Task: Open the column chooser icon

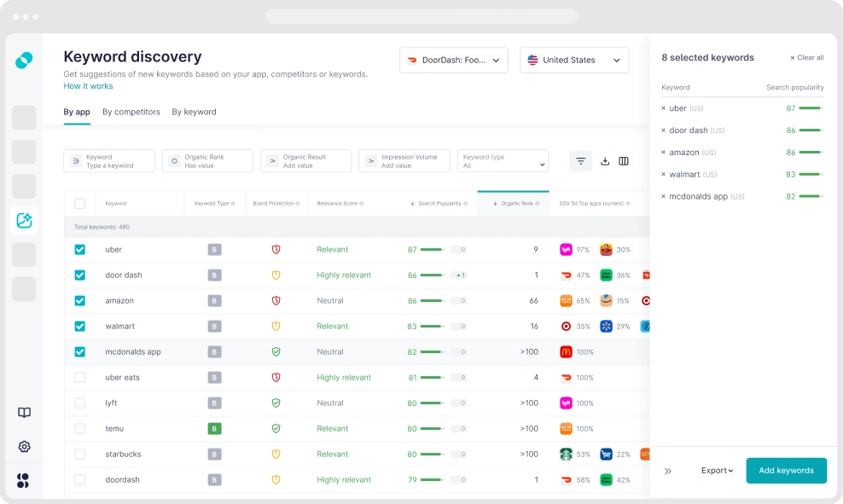Action: pos(624,161)
